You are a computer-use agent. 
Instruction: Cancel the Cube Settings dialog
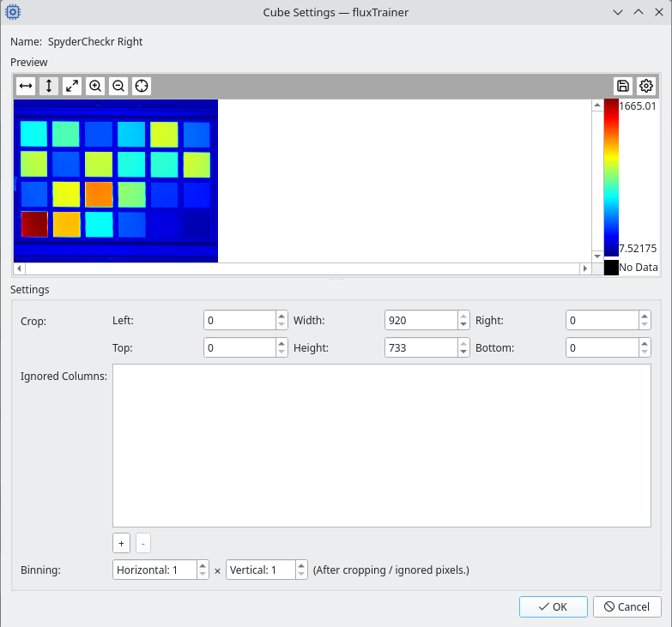(x=627, y=607)
